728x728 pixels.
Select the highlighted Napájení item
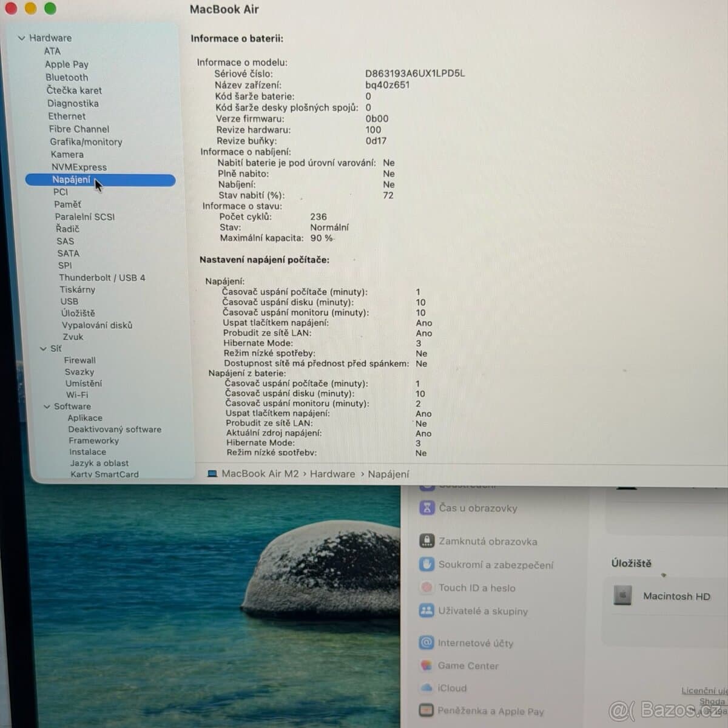[x=100, y=180]
